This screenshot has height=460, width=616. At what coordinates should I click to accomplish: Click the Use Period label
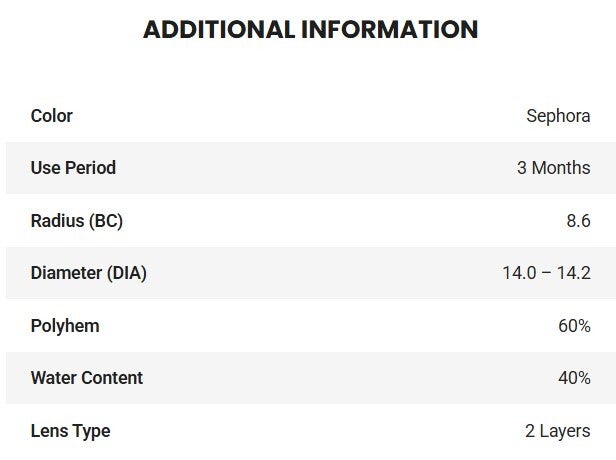click(x=73, y=168)
